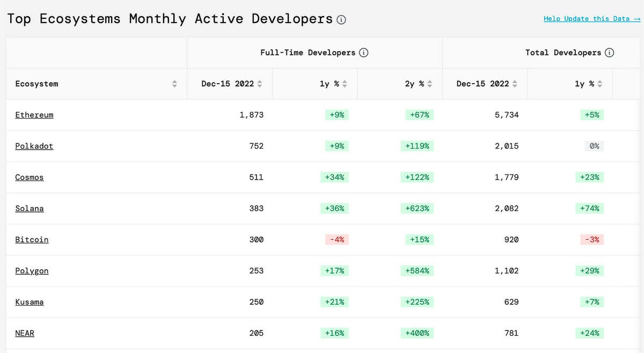This screenshot has width=644, height=353.
Task: Open the Solana ecosystem link
Action: 30,208
